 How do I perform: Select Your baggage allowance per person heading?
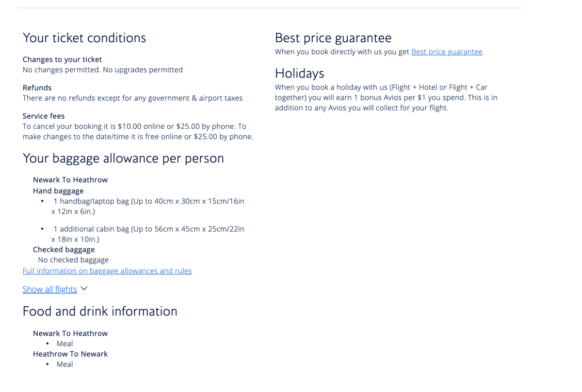coord(123,158)
